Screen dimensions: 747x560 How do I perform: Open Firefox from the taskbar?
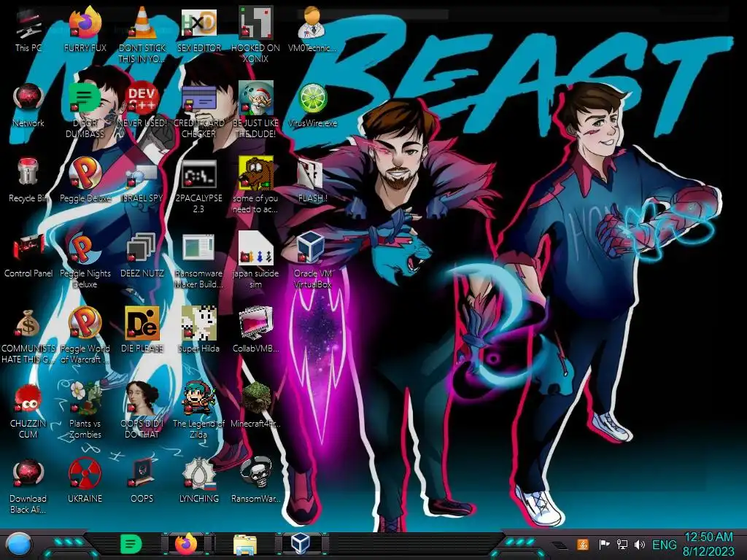[x=186, y=544]
